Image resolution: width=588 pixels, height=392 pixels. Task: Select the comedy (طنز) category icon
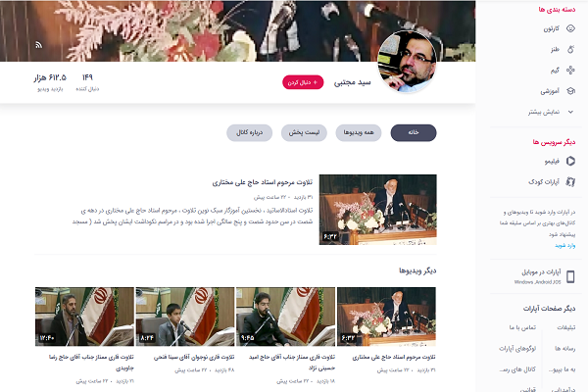point(570,49)
